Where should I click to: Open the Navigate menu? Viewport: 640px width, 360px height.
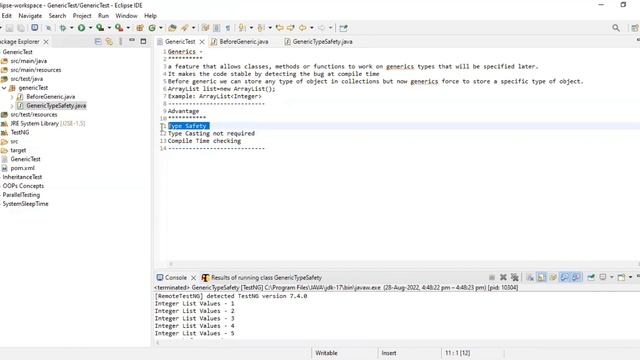(30, 16)
